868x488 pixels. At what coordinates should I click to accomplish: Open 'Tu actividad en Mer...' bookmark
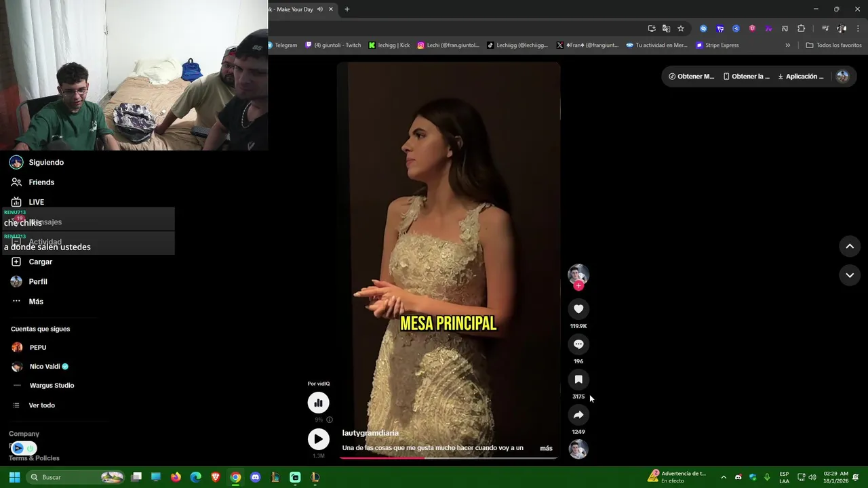[x=656, y=45]
